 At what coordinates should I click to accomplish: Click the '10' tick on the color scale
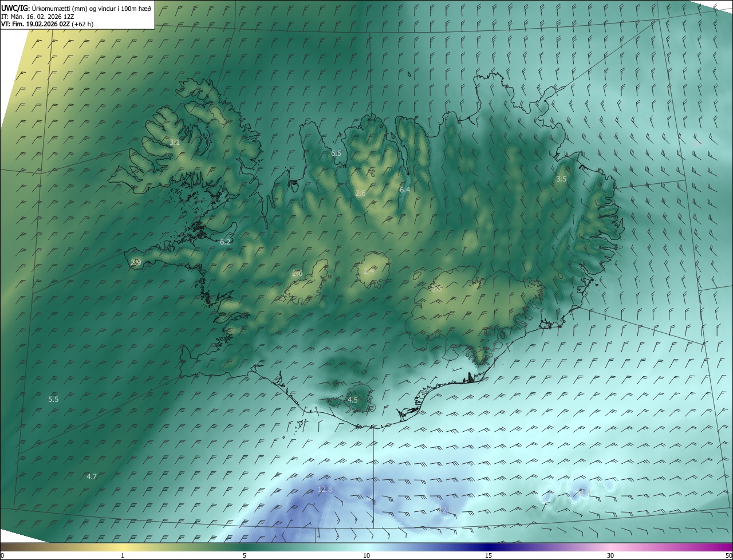pyautogui.click(x=366, y=555)
